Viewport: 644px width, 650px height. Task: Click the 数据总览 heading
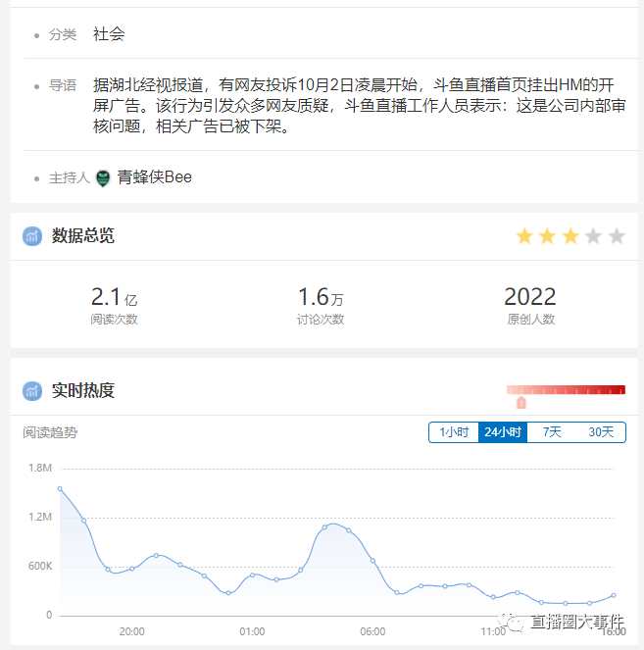click(x=83, y=236)
